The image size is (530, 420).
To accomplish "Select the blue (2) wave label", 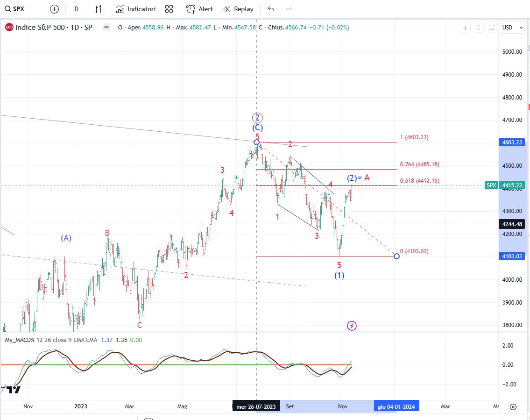I will [x=352, y=178].
